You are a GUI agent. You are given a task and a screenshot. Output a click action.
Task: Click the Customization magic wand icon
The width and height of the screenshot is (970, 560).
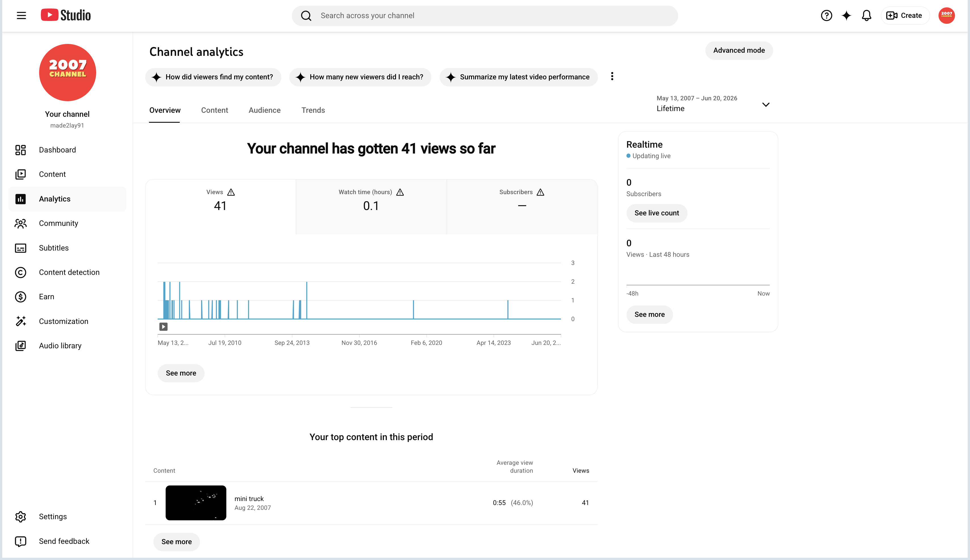(x=20, y=321)
